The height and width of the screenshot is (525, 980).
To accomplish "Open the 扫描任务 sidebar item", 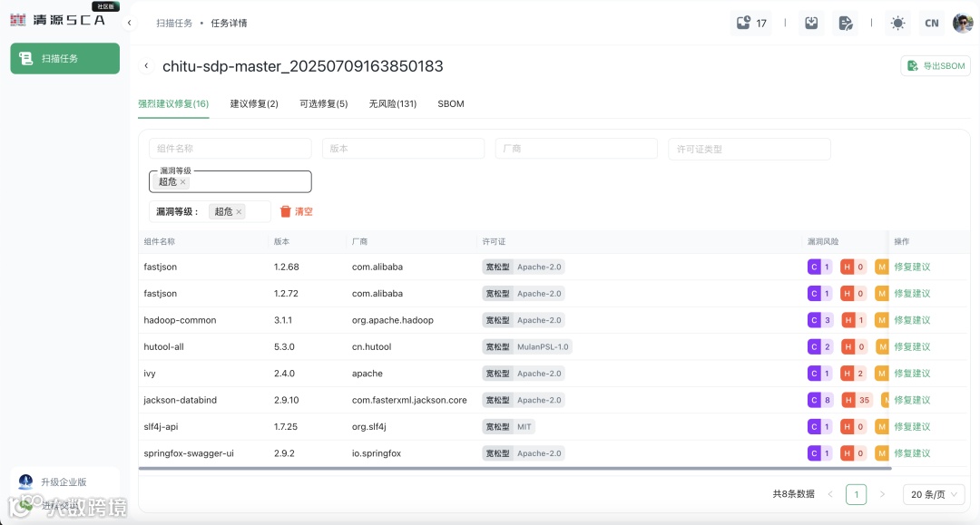I will [65, 58].
